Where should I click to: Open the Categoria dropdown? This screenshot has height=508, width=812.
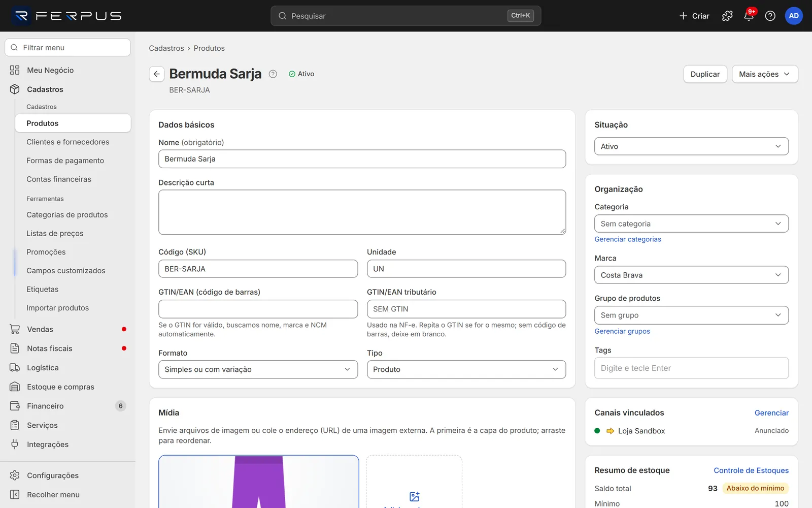click(x=691, y=224)
